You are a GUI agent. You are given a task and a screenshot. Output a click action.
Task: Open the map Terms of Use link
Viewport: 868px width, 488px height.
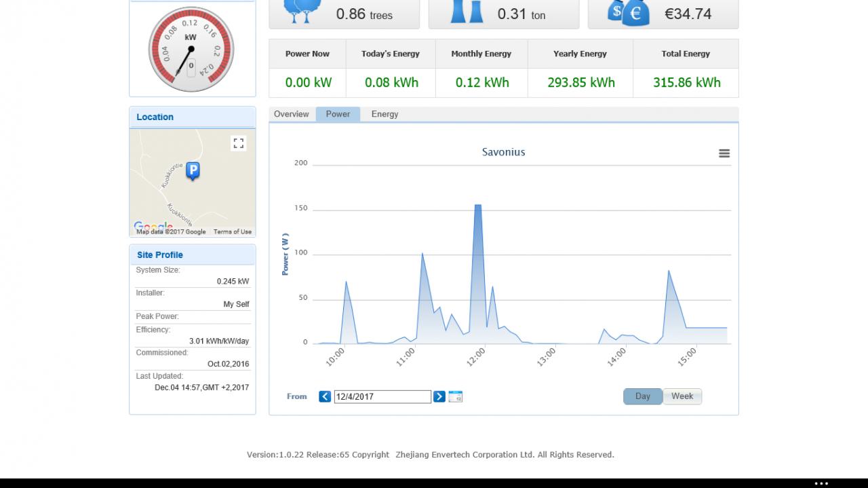tap(233, 231)
